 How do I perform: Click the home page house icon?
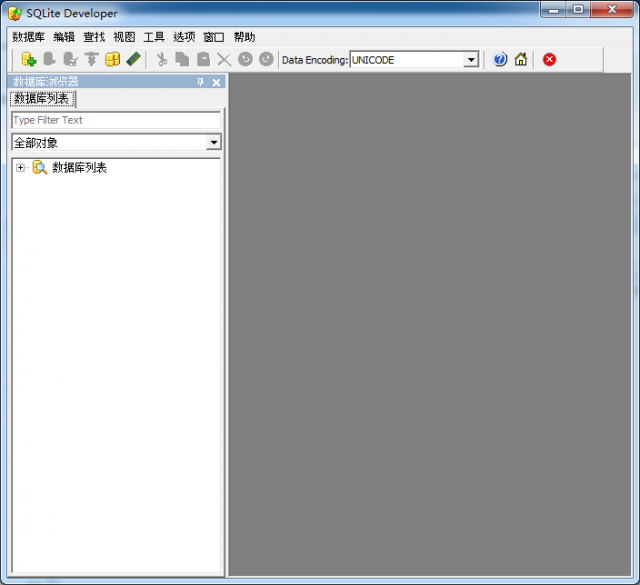[x=521, y=60]
